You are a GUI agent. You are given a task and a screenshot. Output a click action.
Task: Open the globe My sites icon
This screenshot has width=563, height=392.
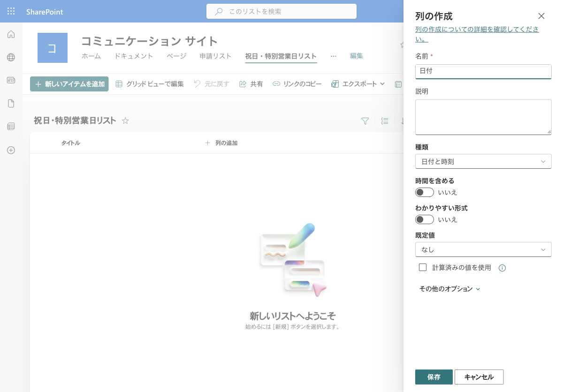[11, 57]
